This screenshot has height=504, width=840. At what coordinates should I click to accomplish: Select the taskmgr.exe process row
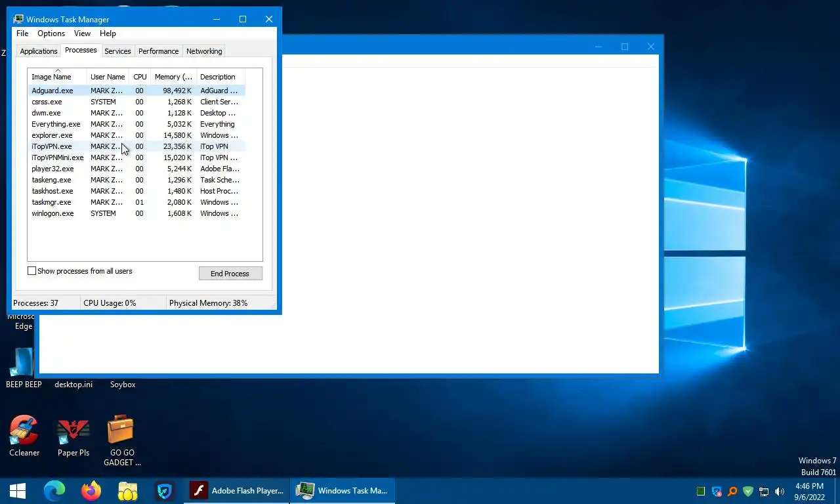click(136, 202)
